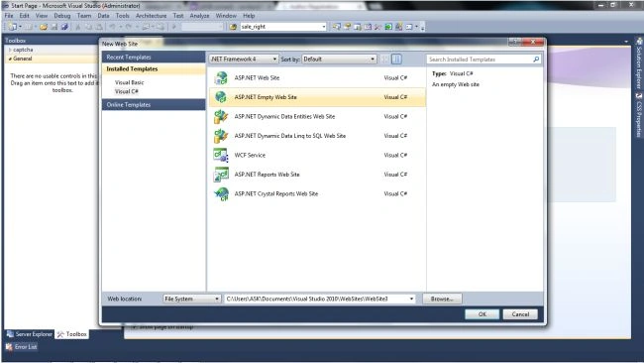The height and width of the screenshot is (363, 644).
Task: Click the Find in Files toolbar icon
Action: (233, 27)
